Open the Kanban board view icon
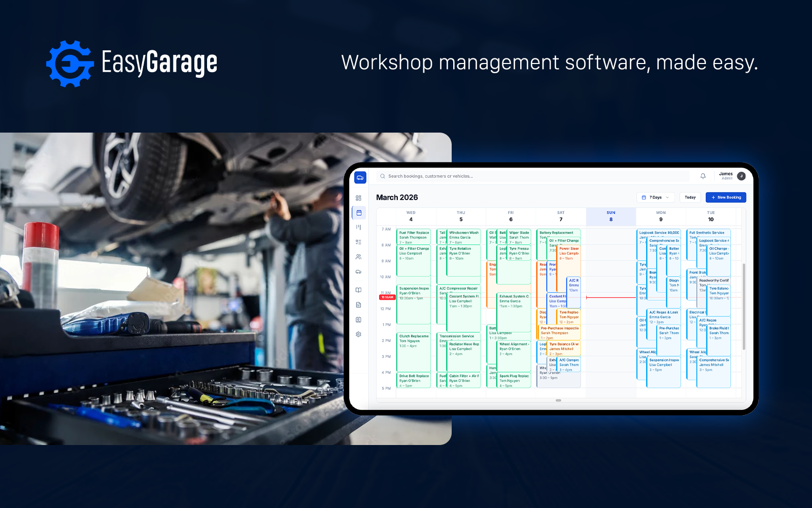 359,227
